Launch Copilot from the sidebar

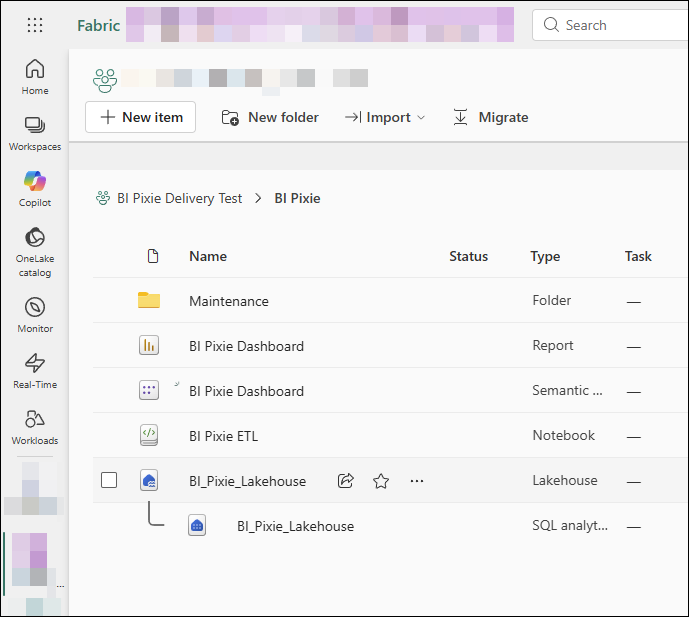pos(35,189)
